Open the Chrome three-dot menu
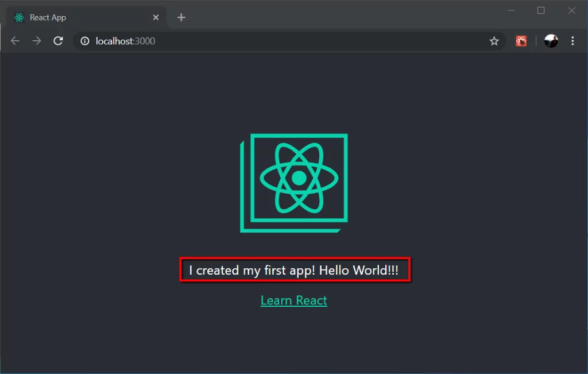Viewport: 588px width, 374px height. point(572,41)
